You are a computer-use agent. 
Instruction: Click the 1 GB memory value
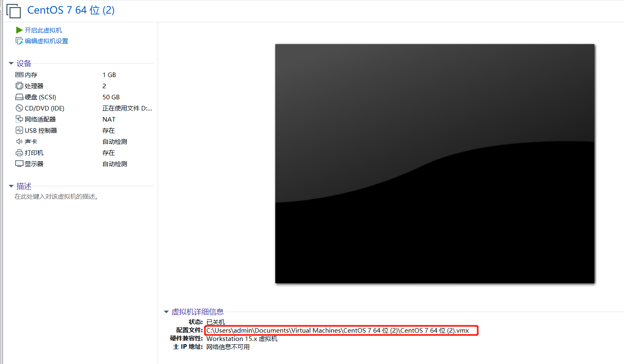pos(109,75)
